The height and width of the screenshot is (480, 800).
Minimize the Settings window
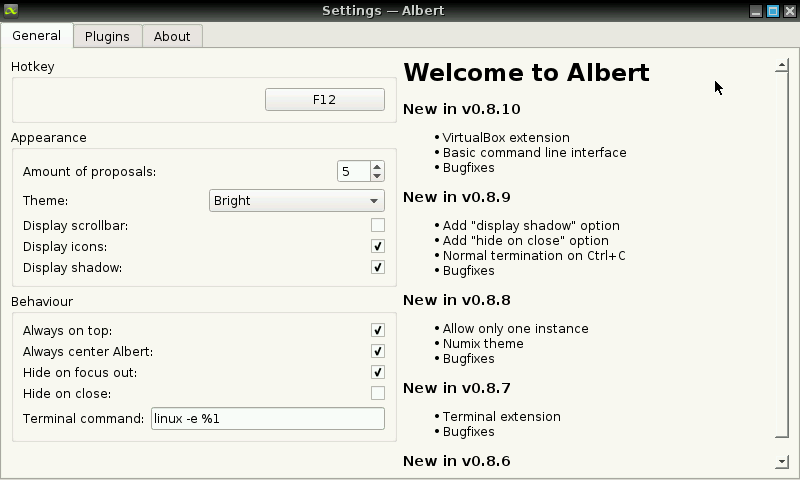click(756, 11)
